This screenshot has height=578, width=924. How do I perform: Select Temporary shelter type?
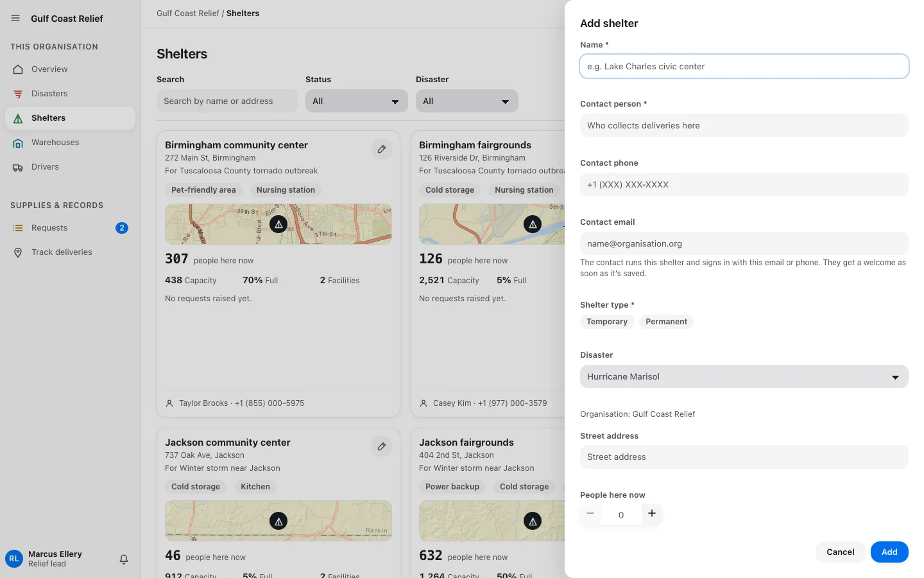[x=607, y=322]
